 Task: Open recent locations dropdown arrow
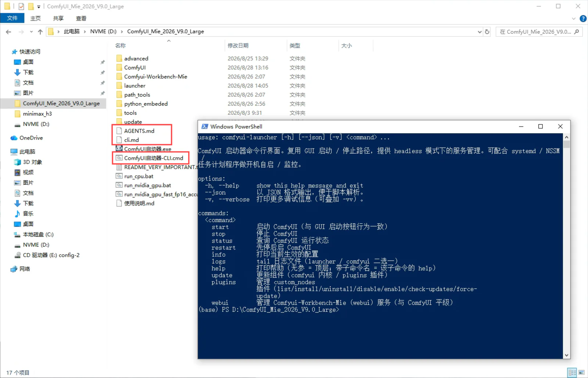(31, 32)
